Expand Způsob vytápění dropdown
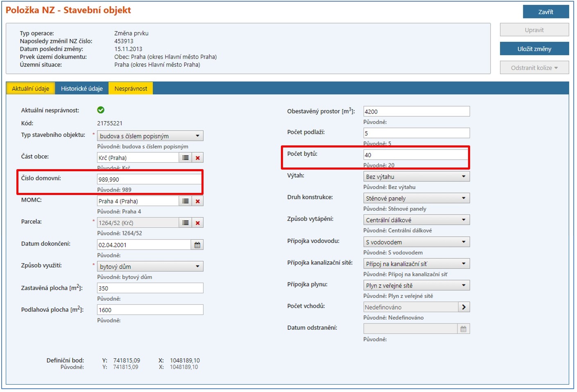The image size is (577, 392). click(x=416, y=220)
